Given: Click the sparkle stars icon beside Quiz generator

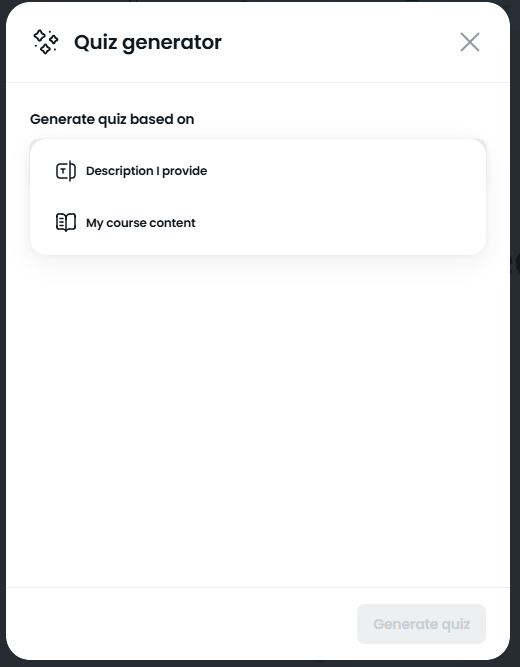Looking at the screenshot, I should pos(46,42).
